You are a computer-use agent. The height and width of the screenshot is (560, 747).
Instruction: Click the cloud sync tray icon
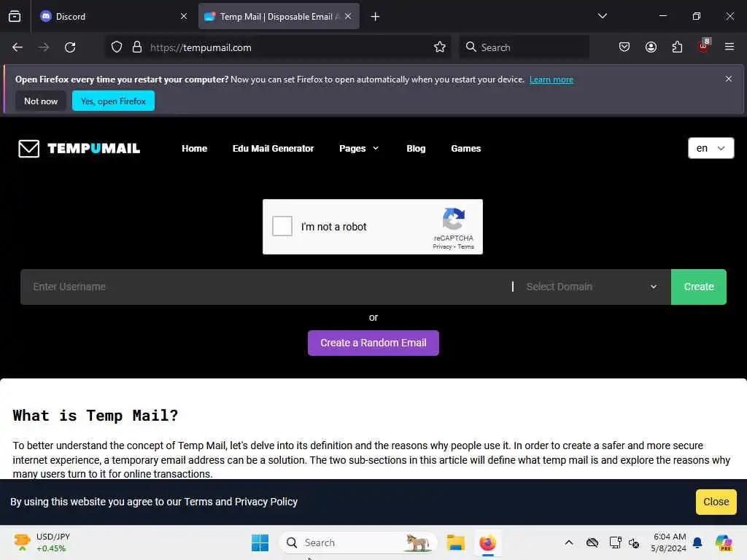point(592,542)
